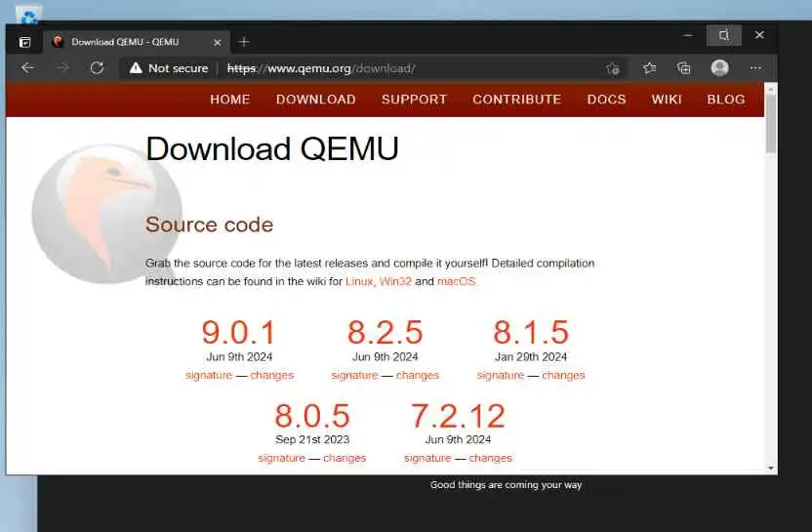Viewport: 812px width, 532px height.
Task: Open the Favorites star icon
Action: coord(649,68)
